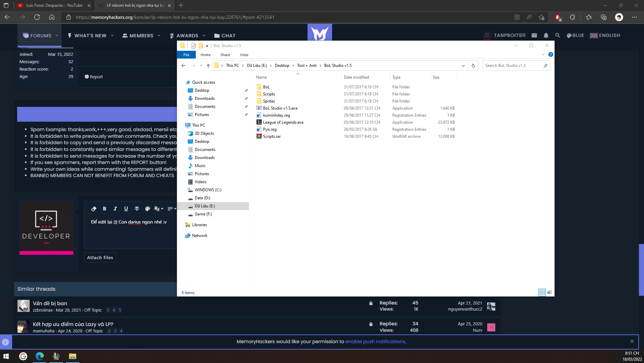Screen dimensions: 644x363
Task: Expand the WHAT'S NEW menu arrow
Action: click(x=112, y=36)
